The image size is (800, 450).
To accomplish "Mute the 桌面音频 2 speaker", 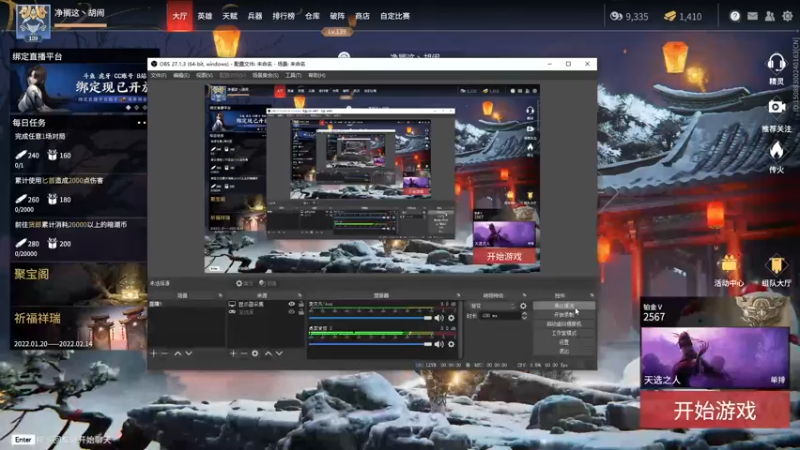I will point(439,344).
